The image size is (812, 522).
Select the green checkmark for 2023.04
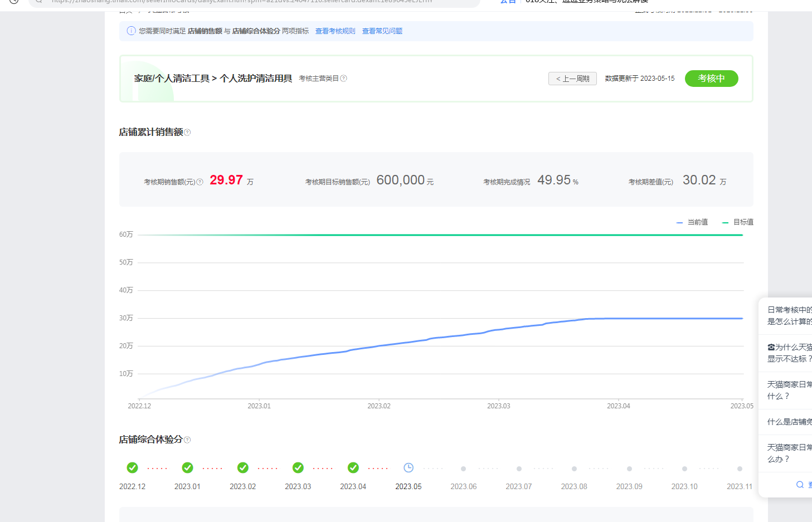point(353,467)
